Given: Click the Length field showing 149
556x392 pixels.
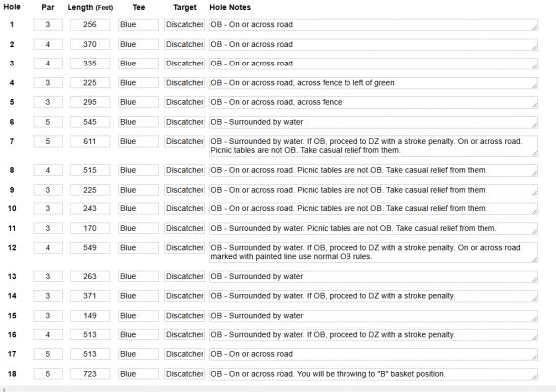Looking at the screenshot, I should tap(90, 316).
